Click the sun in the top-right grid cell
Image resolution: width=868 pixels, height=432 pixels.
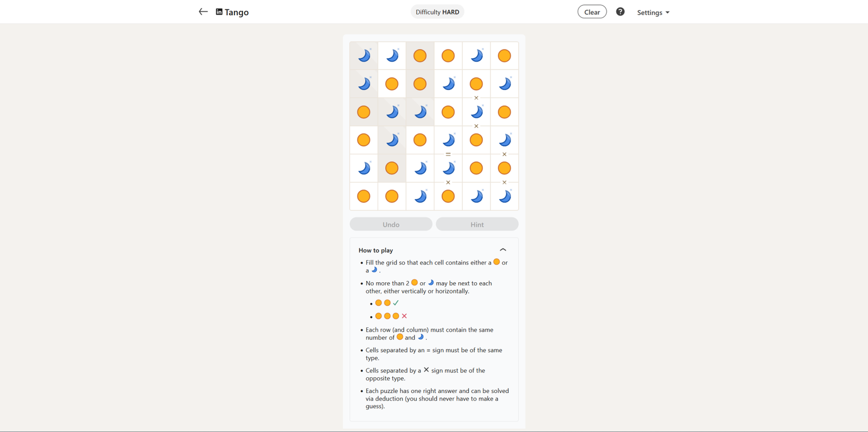tap(504, 55)
